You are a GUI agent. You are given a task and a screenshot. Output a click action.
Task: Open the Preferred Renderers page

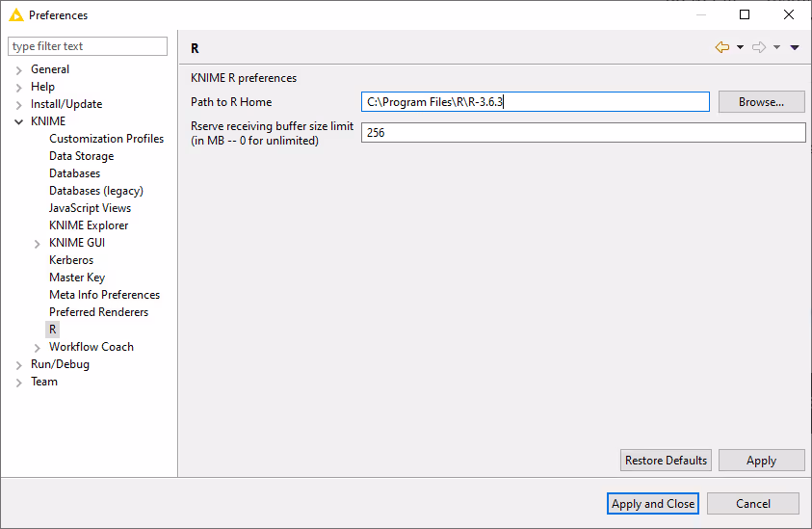tap(98, 312)
